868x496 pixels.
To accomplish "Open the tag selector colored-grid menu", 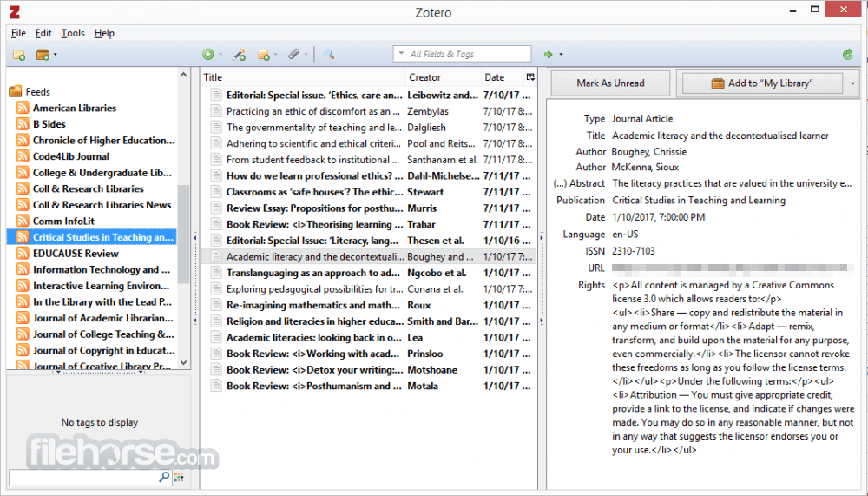I will tap(179, 477).
